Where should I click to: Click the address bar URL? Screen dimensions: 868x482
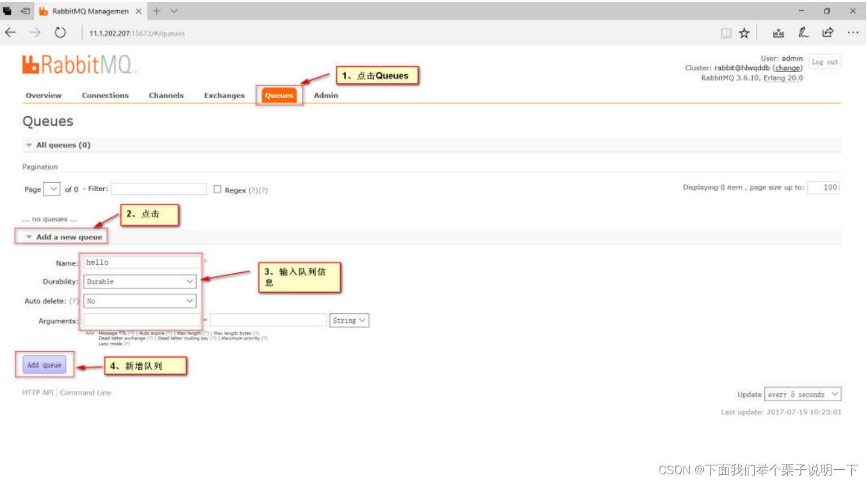coord(137,33)
